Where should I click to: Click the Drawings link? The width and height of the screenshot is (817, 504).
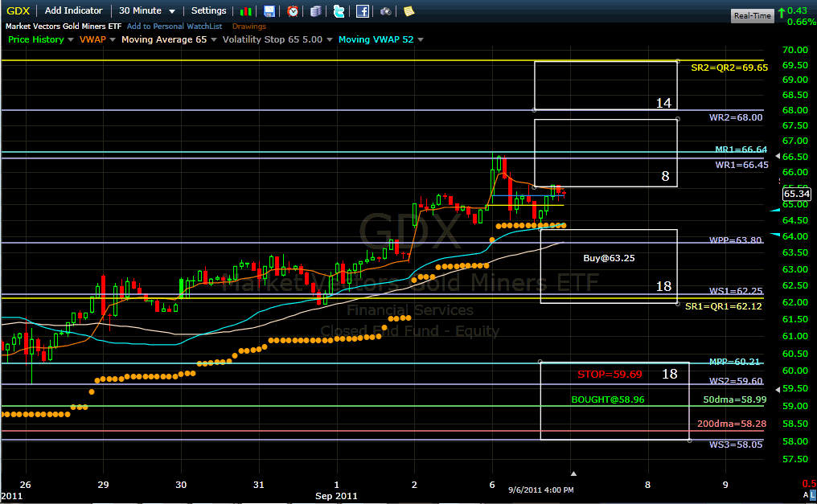click(248, 27)
